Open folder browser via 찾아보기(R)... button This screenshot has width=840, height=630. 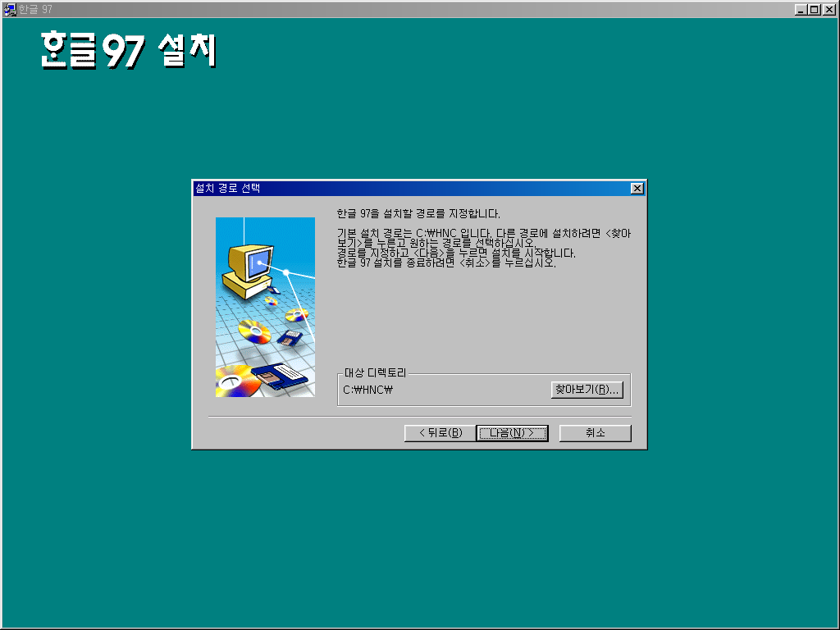pos(587,390)
